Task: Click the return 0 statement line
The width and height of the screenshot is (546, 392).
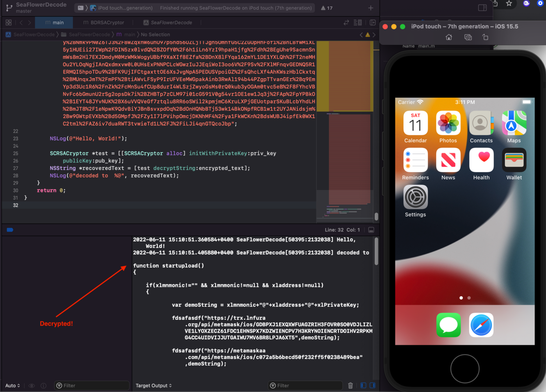Action: pyautogui.click(x=51, y=191)
